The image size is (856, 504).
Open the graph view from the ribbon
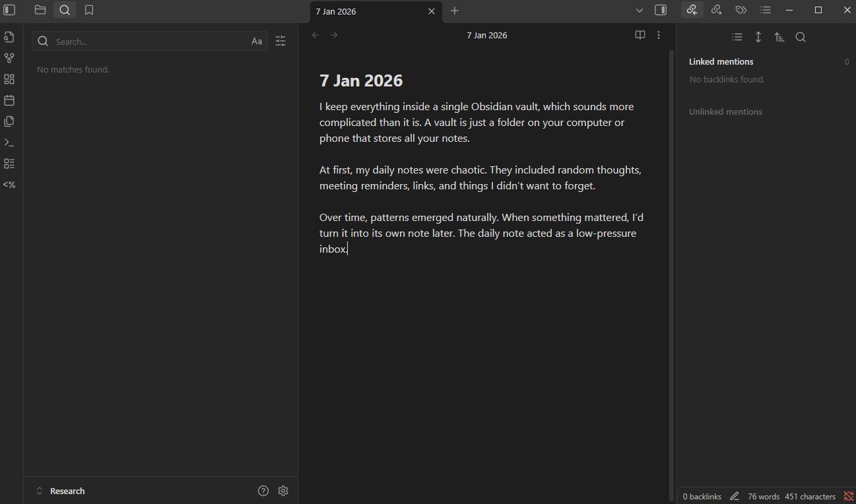(x=9, y=58)
